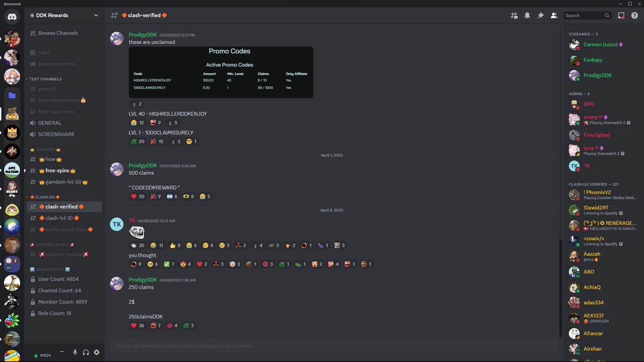The image size is (644, 362).
Task: Open the Ape Nation server icon
Action: click(x=12, y=171)
